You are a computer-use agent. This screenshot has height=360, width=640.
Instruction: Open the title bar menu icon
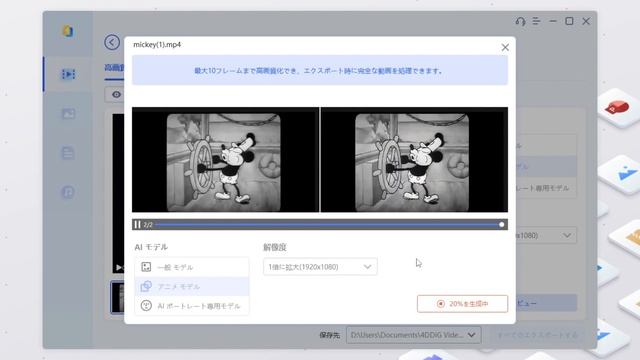click(x=536, y=21)
